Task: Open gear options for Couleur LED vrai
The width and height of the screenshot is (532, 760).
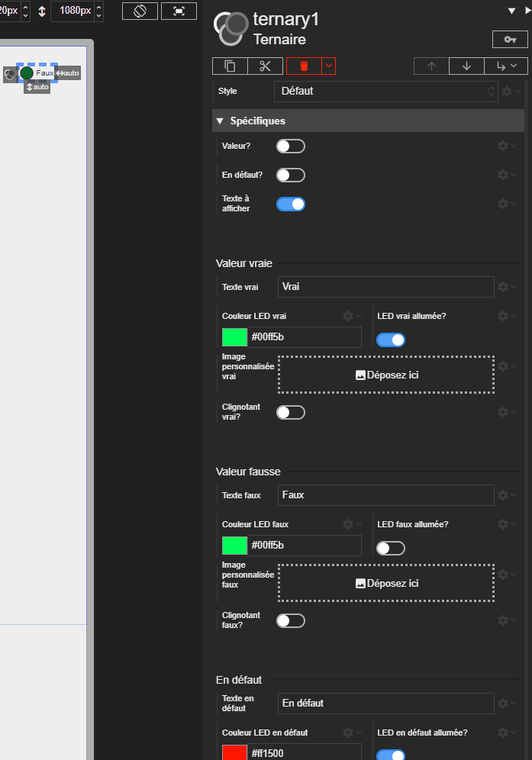Action: (x=352, y=316)
